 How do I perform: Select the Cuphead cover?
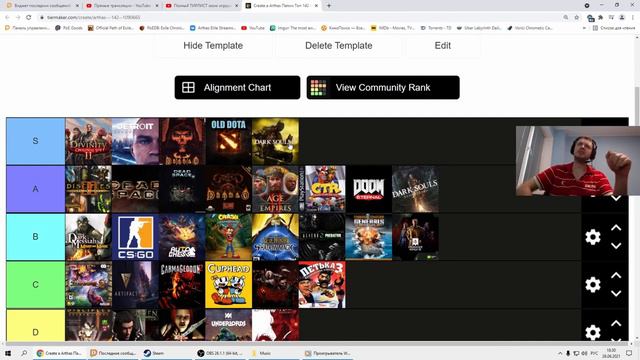(229, 284)
